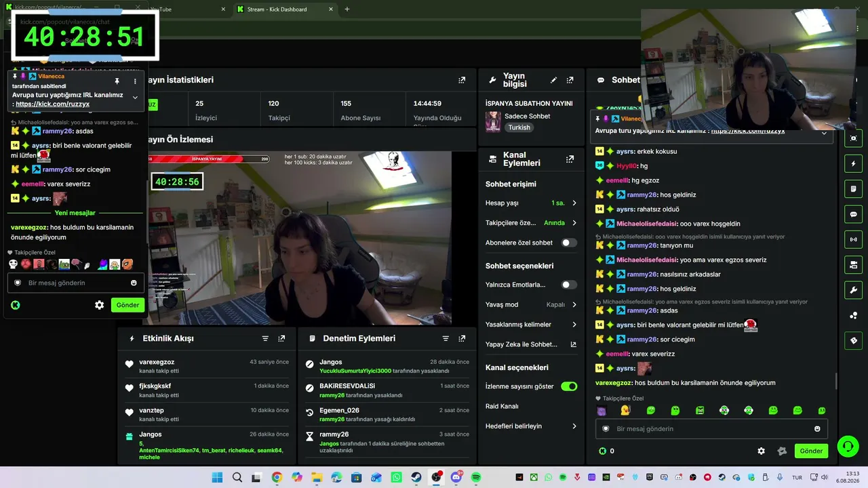Click the dashboard chat scrollbar thumb
This screenshot has height=488, width=868.
pyautogui.click(x=836, y=381)
